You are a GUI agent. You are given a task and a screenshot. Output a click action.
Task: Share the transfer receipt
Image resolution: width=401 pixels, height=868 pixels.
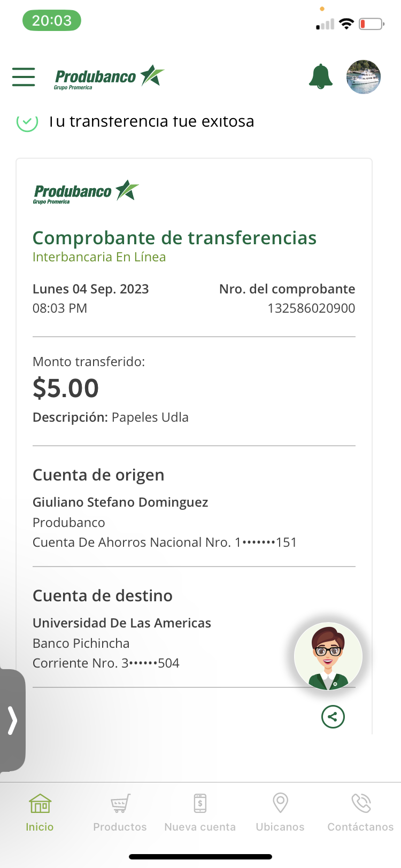coord(333,717)
